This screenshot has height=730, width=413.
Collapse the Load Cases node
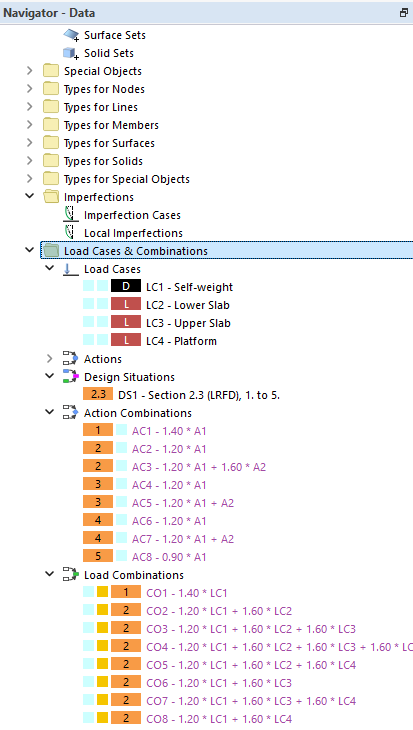click(x=49, y=268)
